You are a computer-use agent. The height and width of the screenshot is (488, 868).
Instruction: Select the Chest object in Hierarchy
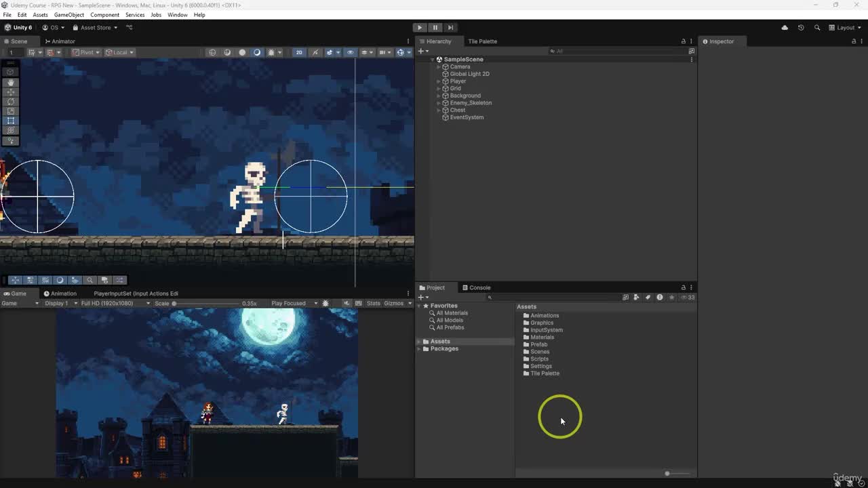coord(458,110)
